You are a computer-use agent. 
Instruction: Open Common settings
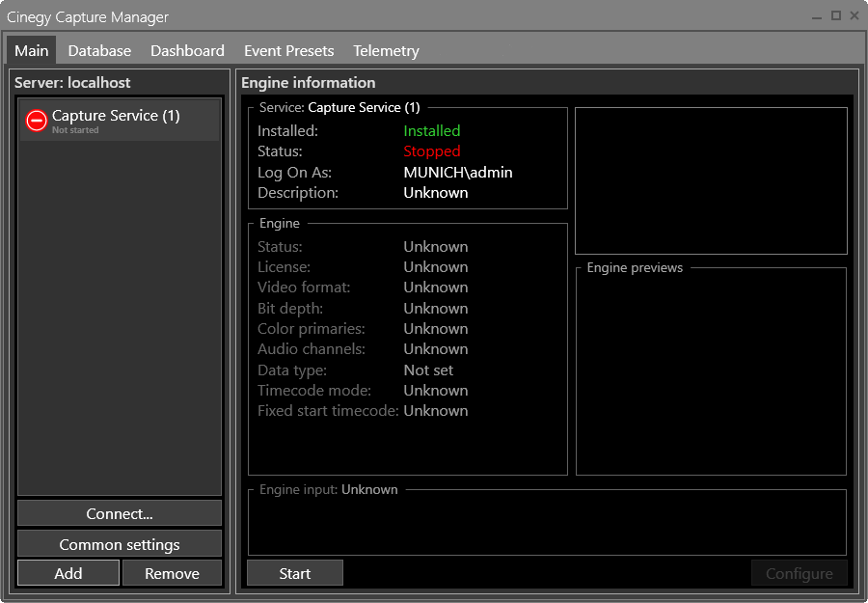click(x=119, y=544)
